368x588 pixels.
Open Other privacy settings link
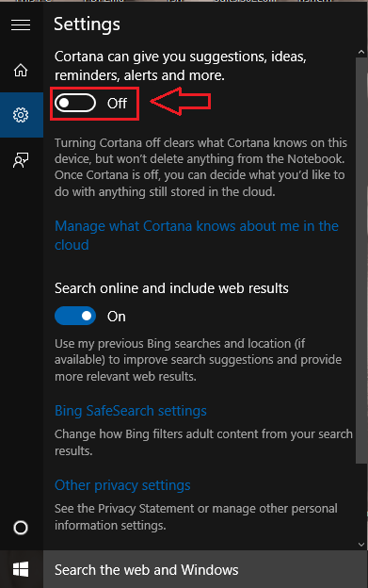click(122, 485)
